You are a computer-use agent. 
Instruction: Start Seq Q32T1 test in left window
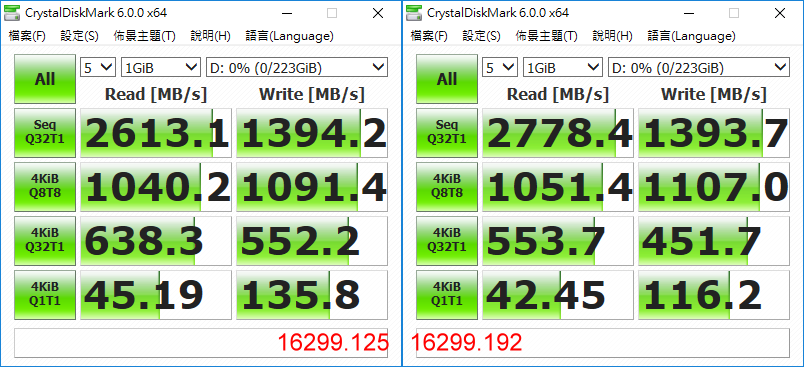tap(45, 133)
